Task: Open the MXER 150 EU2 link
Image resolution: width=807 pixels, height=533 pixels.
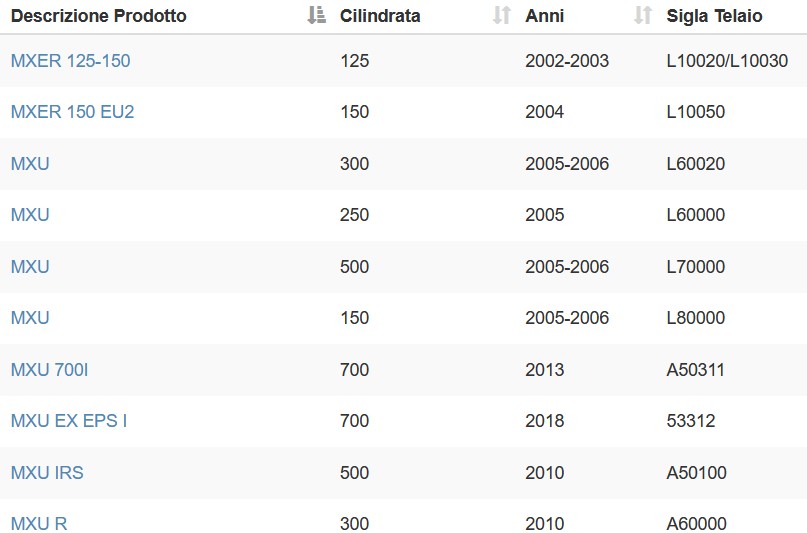Action: tap(73, 112)
